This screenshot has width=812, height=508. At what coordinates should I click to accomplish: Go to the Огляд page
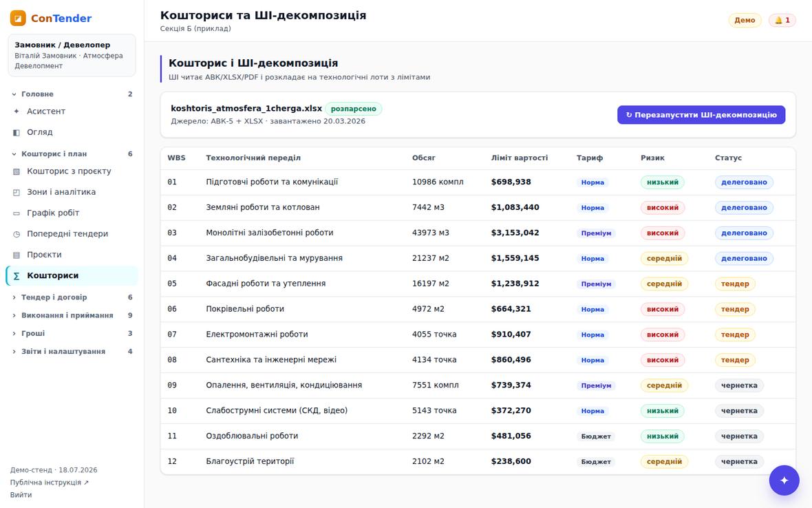coord(72,133)
